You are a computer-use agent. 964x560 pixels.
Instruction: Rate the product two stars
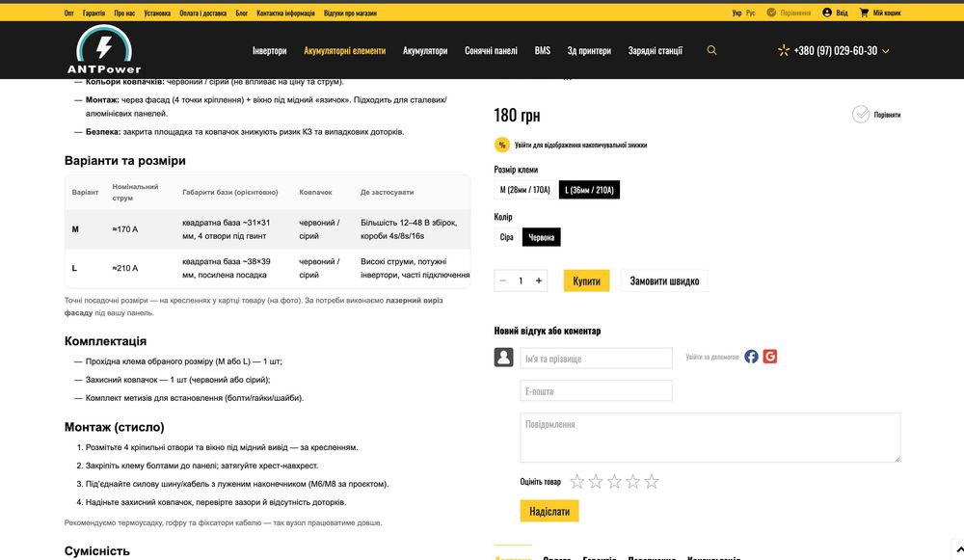coord(595,481)
